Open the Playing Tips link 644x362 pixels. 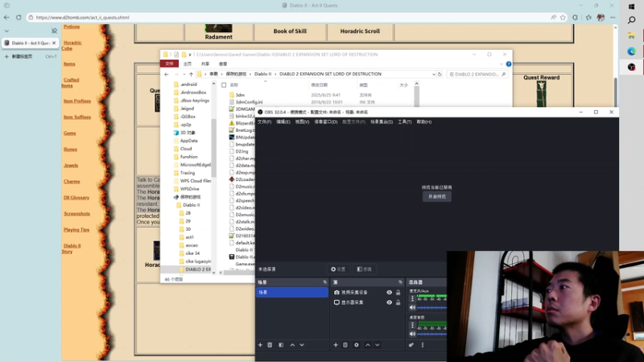(x=76, y=230)
